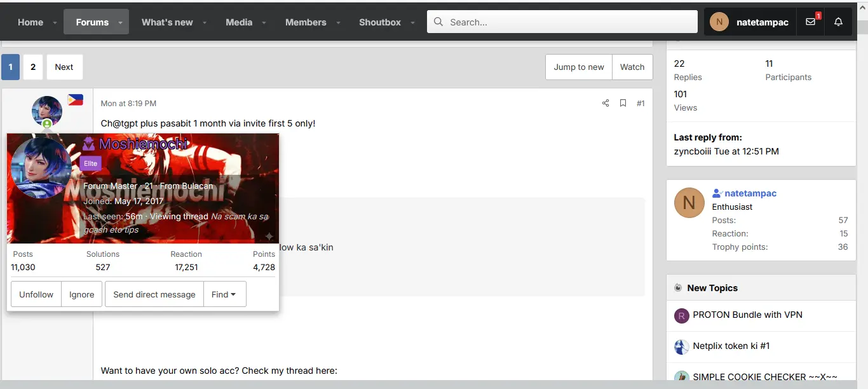This screenshot has width=868, height=389.
Task: Send direct message to Moshiemochi
Action: pos(154,294)
